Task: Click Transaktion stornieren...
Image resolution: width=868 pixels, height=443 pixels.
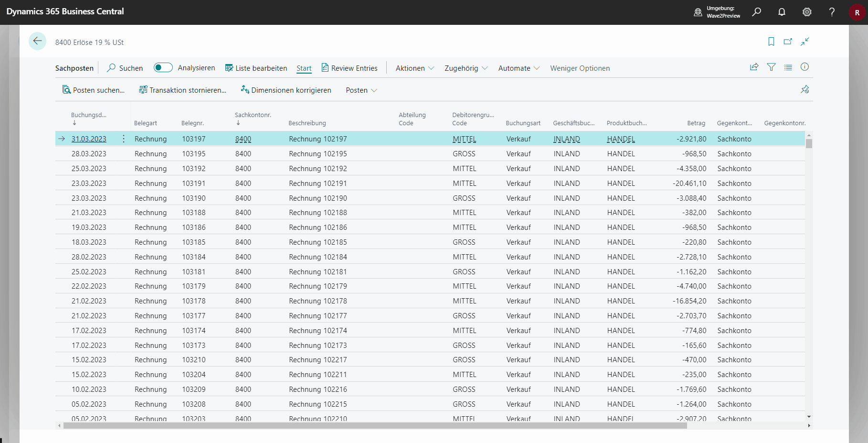Action: (182, 90)
